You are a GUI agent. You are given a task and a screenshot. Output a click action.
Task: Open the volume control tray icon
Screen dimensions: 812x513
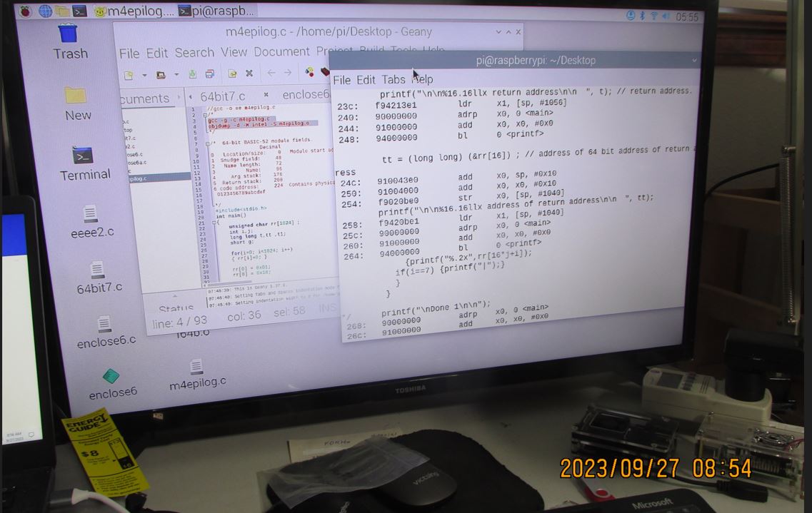[x=666, y=16]
